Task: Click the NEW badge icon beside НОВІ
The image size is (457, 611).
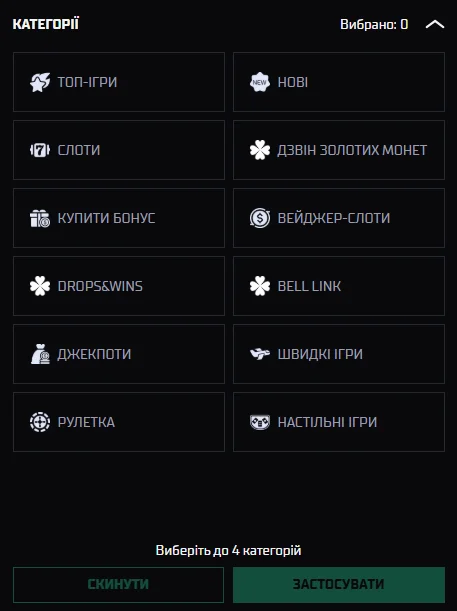Action: (x=260, y=82)
